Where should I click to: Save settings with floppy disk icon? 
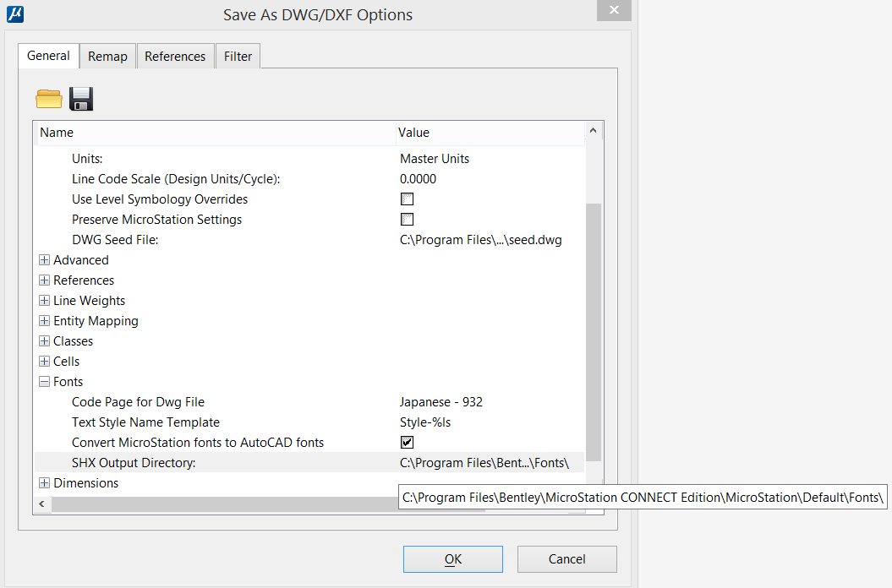81,99
